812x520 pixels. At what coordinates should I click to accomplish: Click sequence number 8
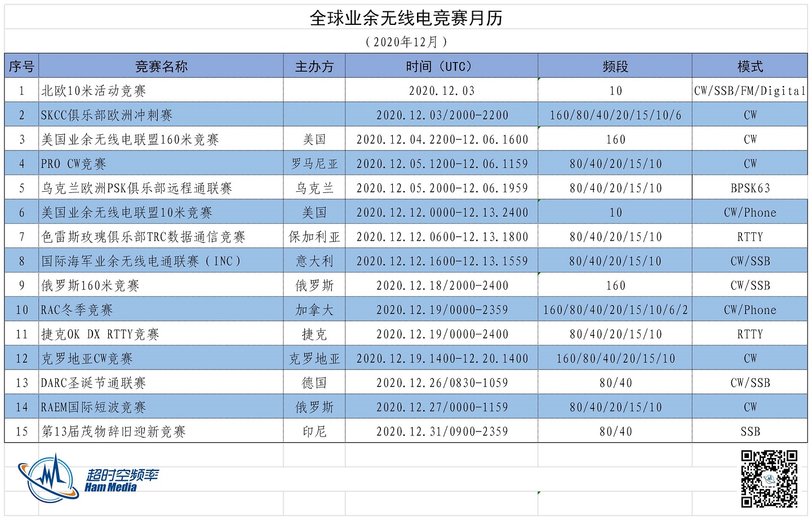[21, 261]
